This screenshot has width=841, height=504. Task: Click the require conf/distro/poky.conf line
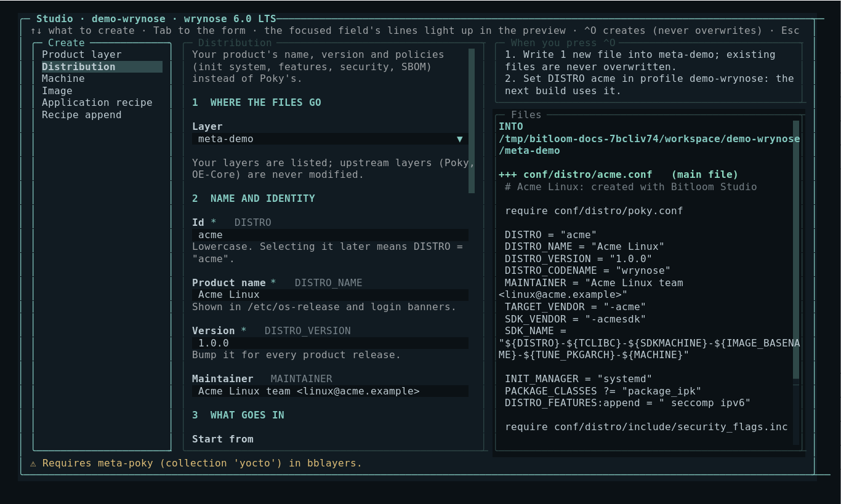coord(594,211)
